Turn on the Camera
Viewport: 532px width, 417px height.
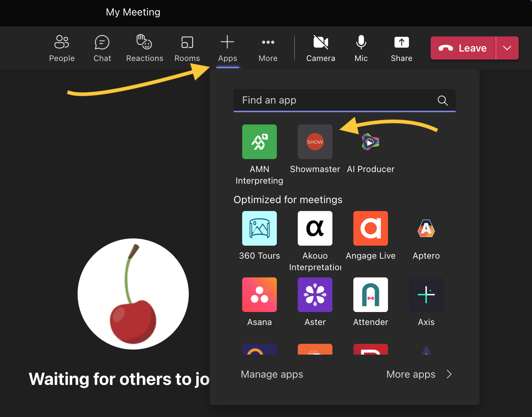coord(320,48)
